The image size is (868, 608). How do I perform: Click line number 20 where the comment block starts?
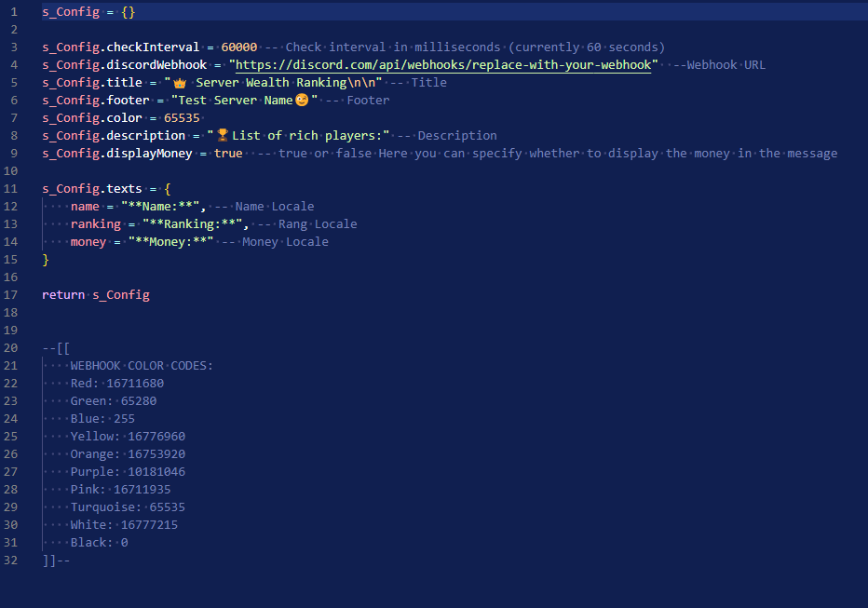pyautogui.click(x=13, y=348)
